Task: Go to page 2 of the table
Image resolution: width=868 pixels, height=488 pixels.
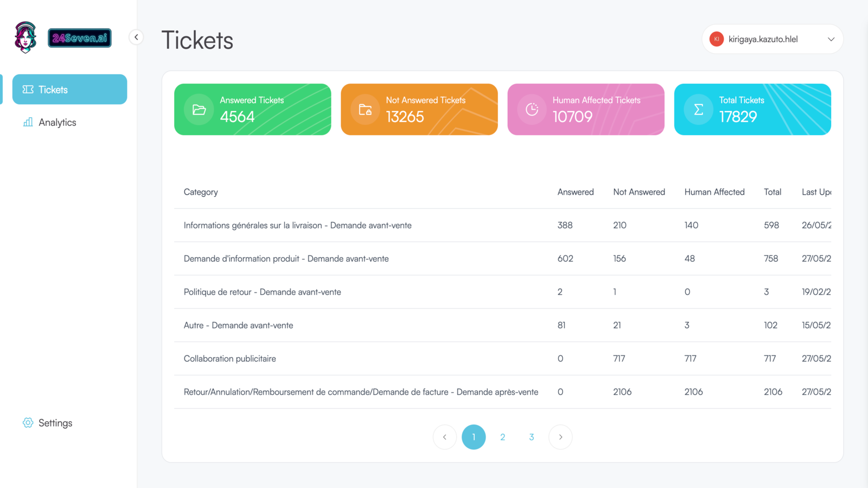Action: click(502, 437)
